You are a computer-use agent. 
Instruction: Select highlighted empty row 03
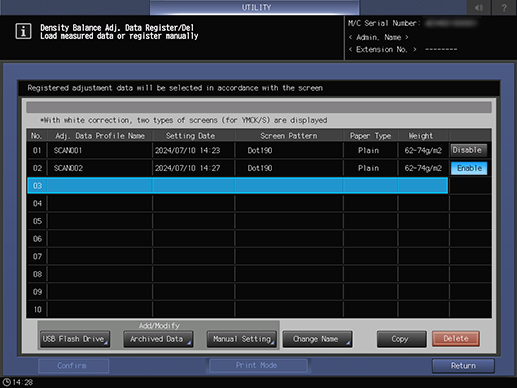237,186
